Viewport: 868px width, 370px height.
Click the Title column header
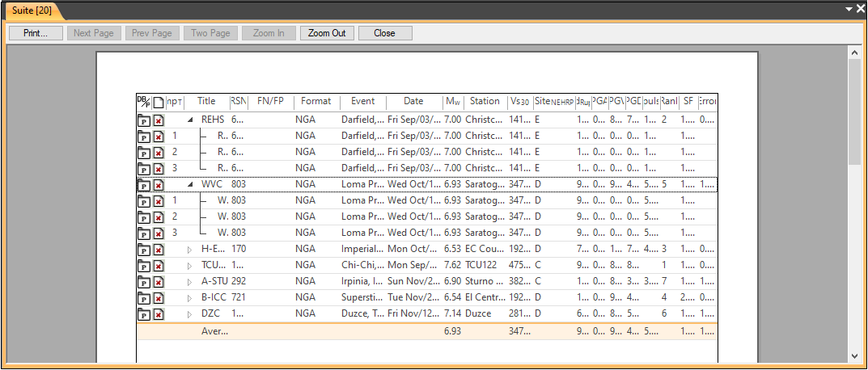click(x=206, y=101)
